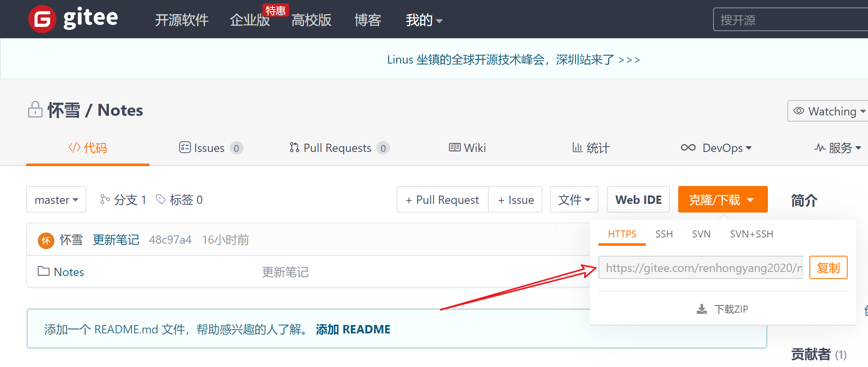The image size is (868, 367).
Task: Switch to the 代码 tab
Action: click(88, 148)
